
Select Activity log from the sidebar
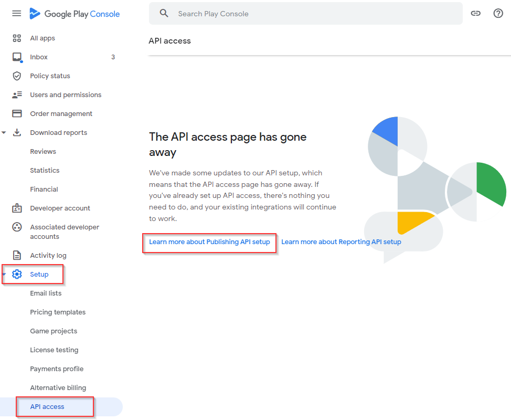point(47,255)
